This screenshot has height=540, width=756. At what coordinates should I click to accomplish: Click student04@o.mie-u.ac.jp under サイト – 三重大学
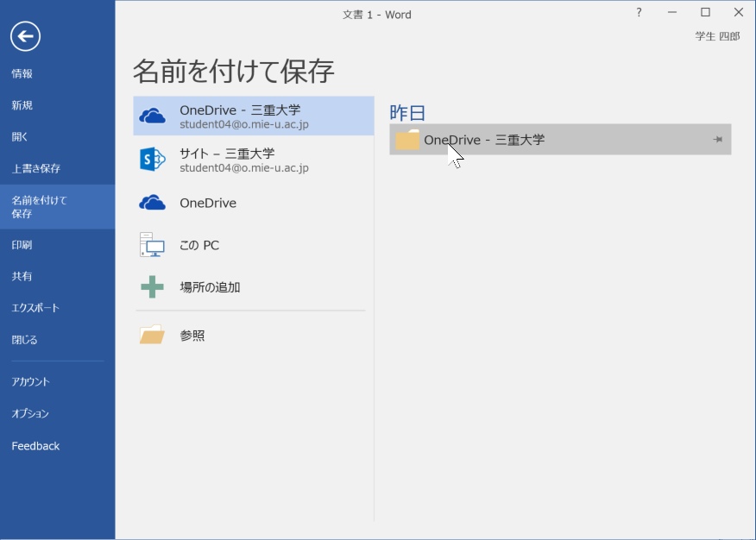(244, 167)
